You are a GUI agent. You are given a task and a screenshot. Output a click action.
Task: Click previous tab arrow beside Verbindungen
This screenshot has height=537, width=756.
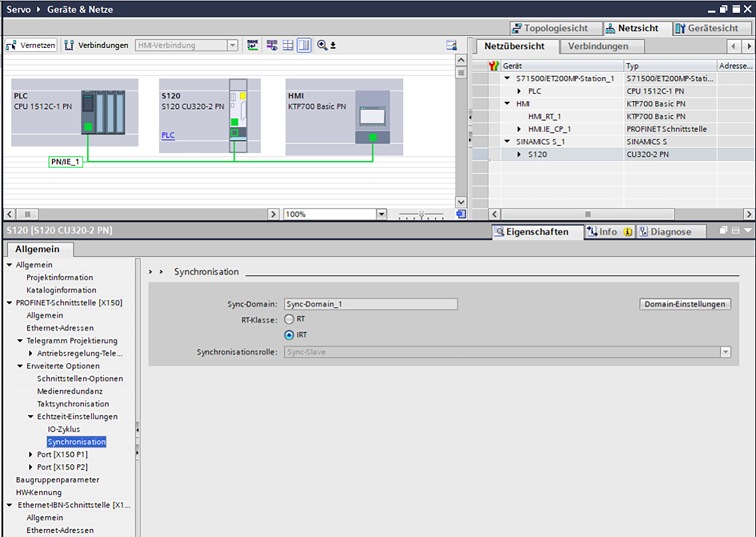click(x=734, y=46)
